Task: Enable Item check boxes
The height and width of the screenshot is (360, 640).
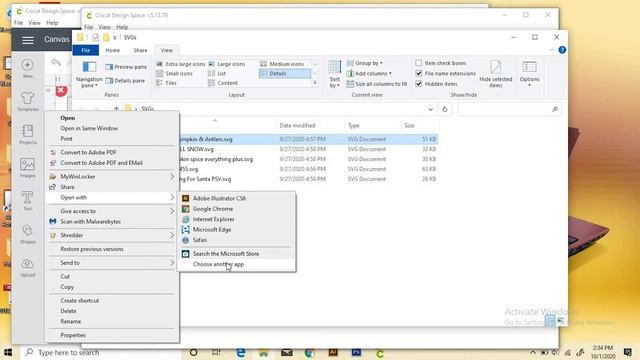Action: (x=440, y=63)
